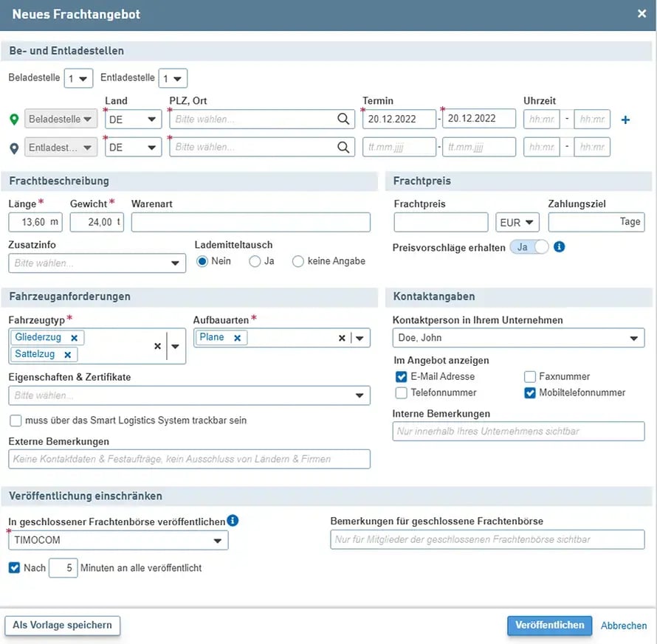Click the green Beladestelle location pin
Viewport: 657px width, 644px height.
click(x=14, y=120)
